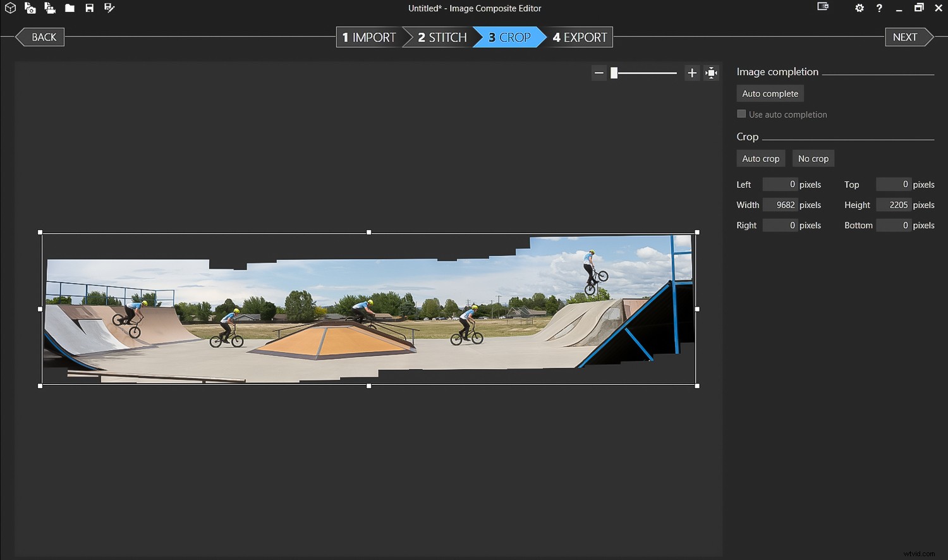Save the project under a new name
948x560 pixels.
click(109, 8)
